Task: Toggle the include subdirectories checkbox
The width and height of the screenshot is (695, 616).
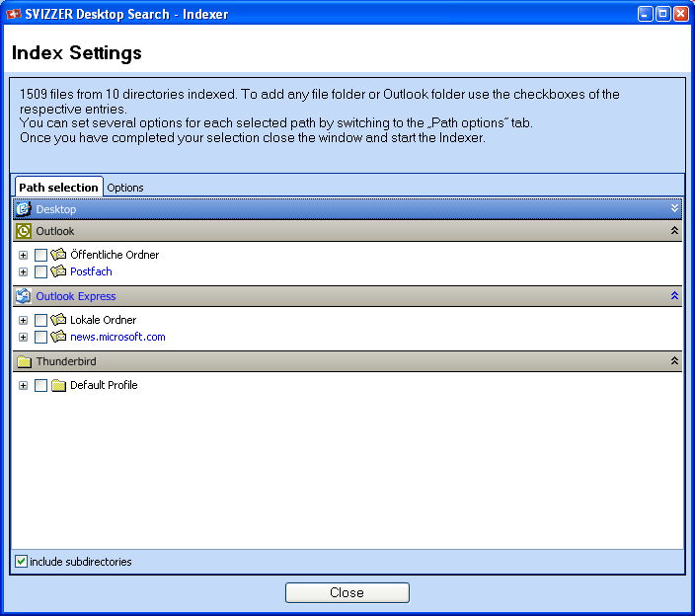Action: click(21, 561)
